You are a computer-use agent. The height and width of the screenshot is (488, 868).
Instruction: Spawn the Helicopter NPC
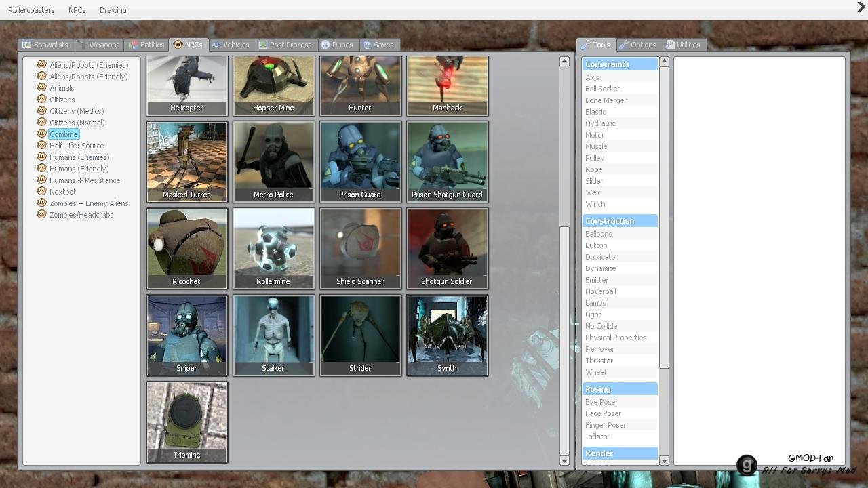point(186,85)
